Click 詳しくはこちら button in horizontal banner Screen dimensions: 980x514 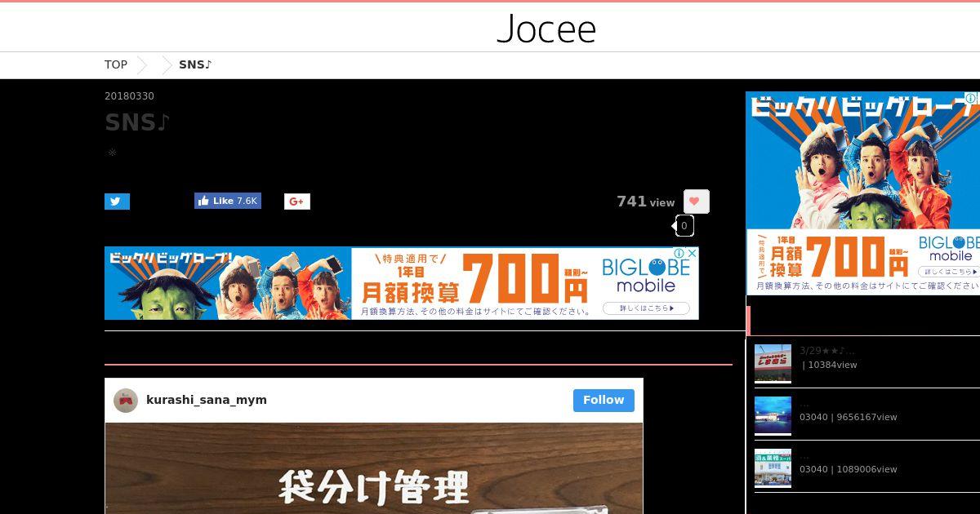646,308
